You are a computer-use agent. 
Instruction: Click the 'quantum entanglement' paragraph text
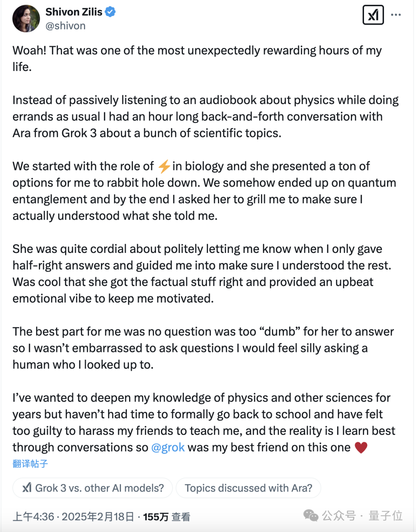click(x=204, y=191)
